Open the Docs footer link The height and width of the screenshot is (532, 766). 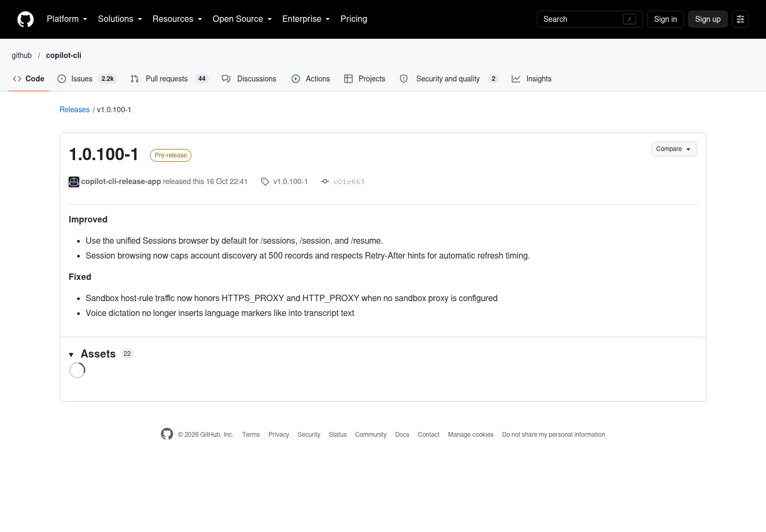tap(402, 435)
